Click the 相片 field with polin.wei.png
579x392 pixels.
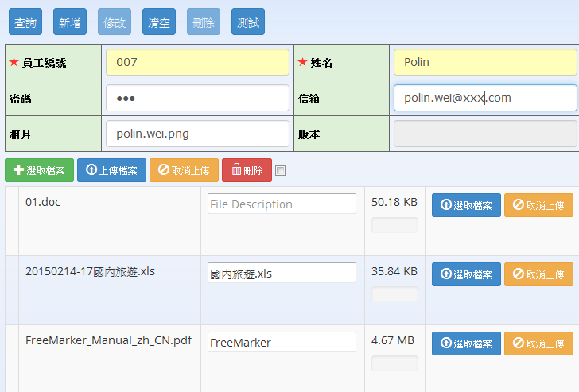197,134
